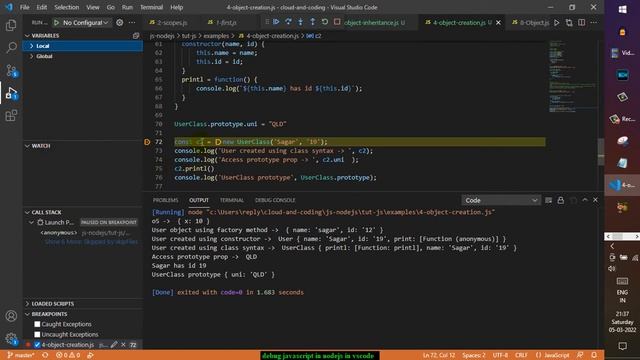Expand the Global variables scope
The height and width of the screenshot is (360, 640).
click(31, 56)
